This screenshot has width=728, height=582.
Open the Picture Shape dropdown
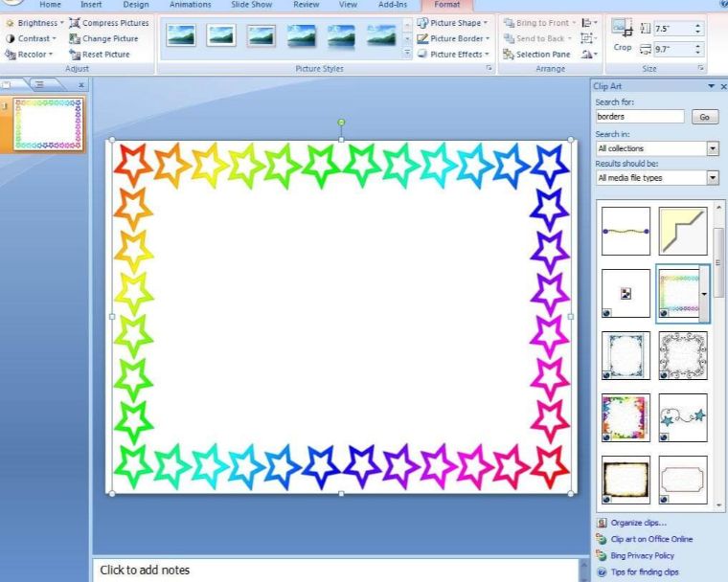452,22
